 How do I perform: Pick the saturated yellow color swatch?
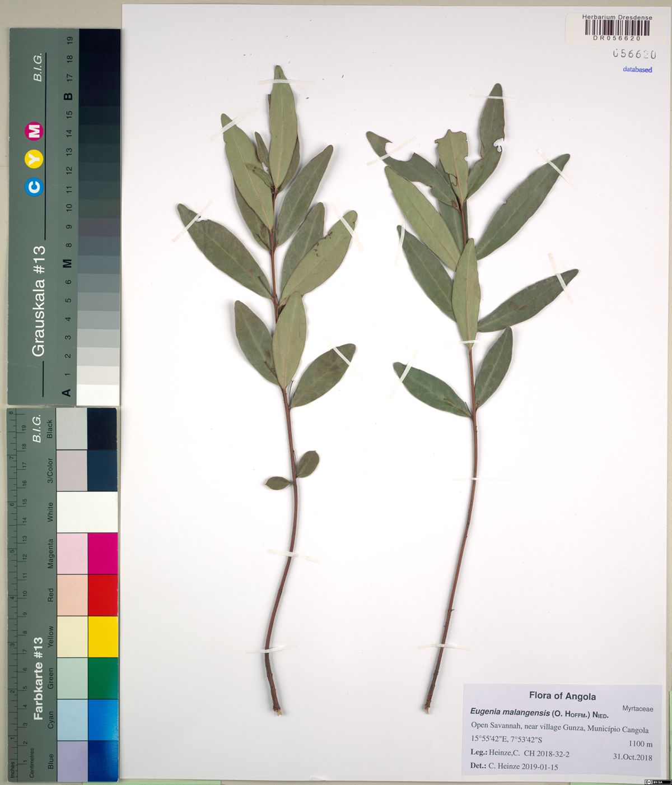(x=102, y=637)
